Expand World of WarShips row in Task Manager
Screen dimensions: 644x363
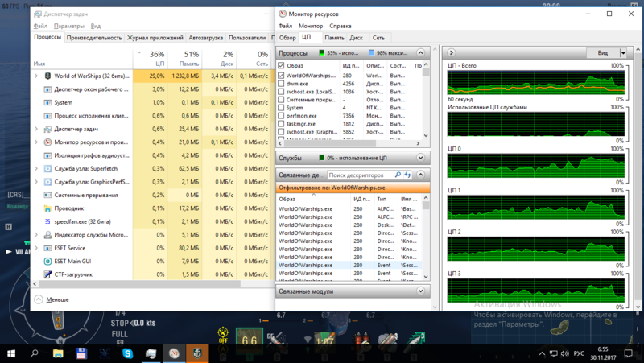point(36,76)
